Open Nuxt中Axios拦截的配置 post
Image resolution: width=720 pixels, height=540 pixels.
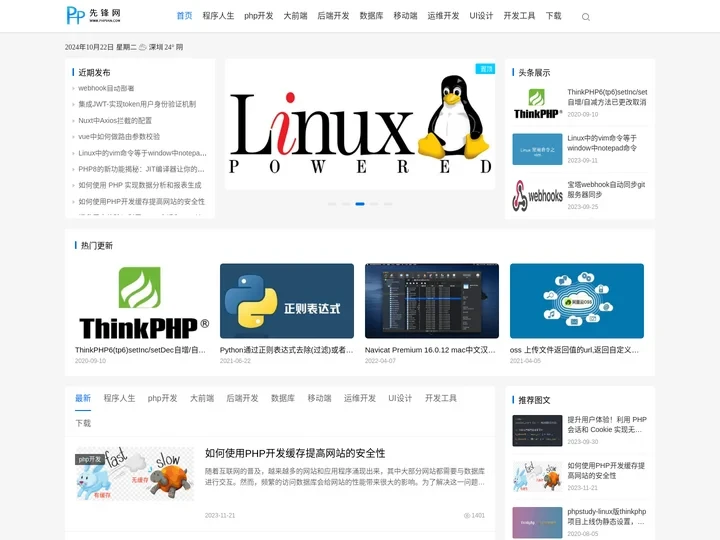click(115, 121)
